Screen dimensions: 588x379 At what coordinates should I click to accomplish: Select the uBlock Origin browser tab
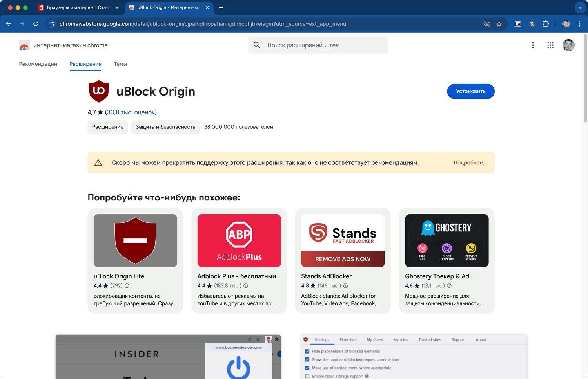[x=169, y=7]
